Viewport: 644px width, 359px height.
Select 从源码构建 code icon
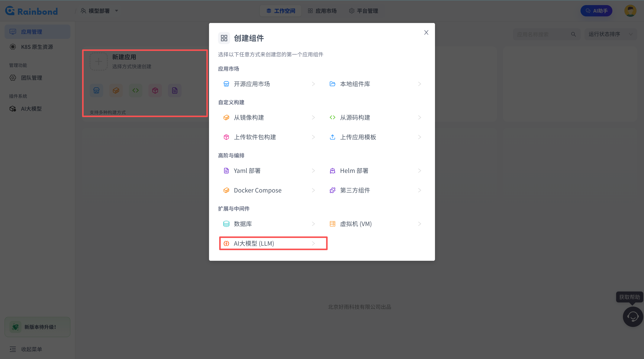point(332,117)
